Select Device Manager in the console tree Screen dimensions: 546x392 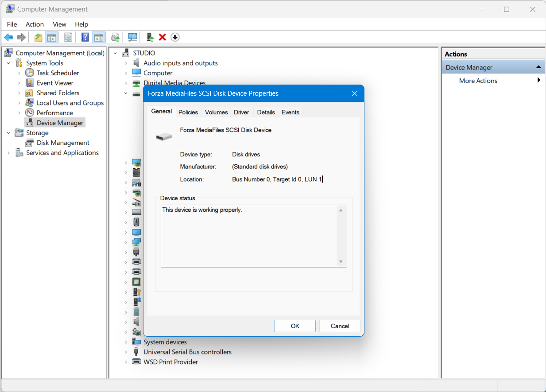[60, 123]
